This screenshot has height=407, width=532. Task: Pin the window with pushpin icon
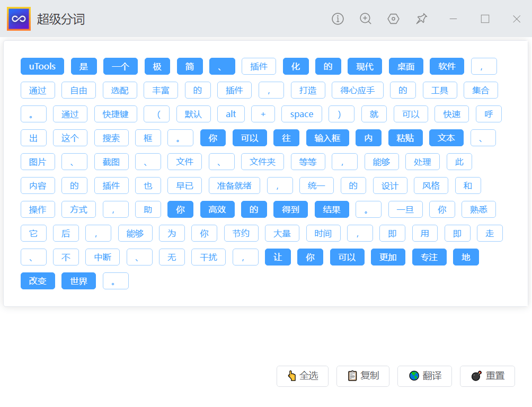tap(421, 19)
